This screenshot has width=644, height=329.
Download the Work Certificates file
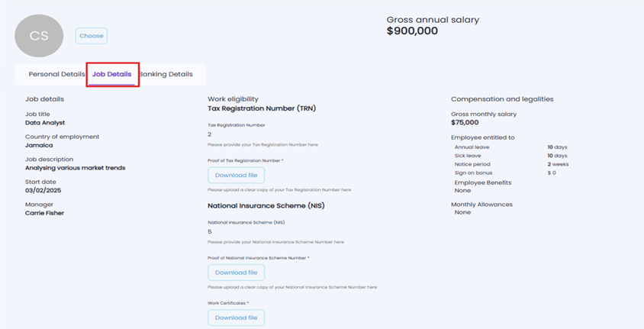click(x=236, y=318)
